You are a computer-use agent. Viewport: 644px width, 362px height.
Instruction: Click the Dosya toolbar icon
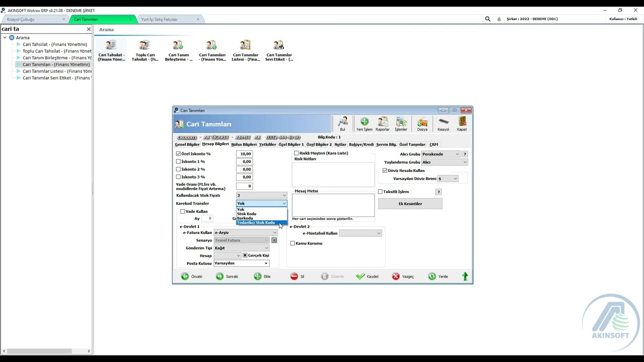coord(422,124)
